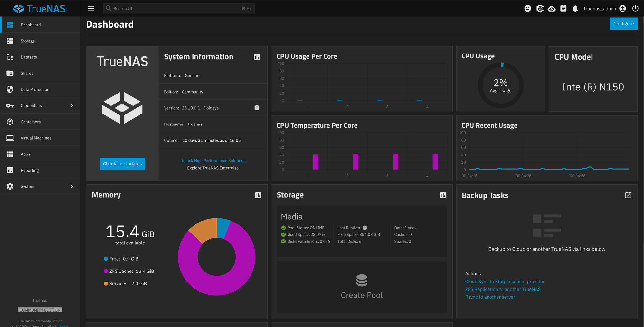The height and width of the screenshot is (327, 644).
Task: Click the Configure dashboard button
Action: (623, 24)
